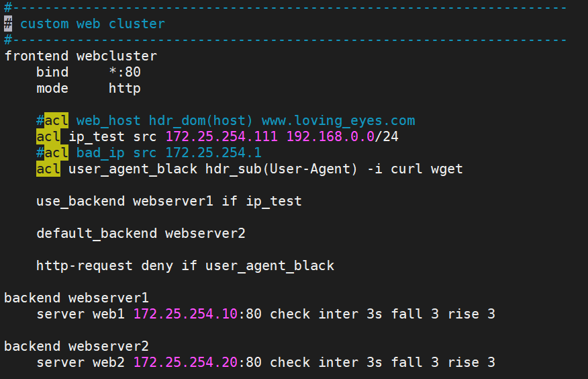Viewport: 588px width, 379px height.
Task: Click the 'ip_test' acl name definition
Action: tap(97, 137)
